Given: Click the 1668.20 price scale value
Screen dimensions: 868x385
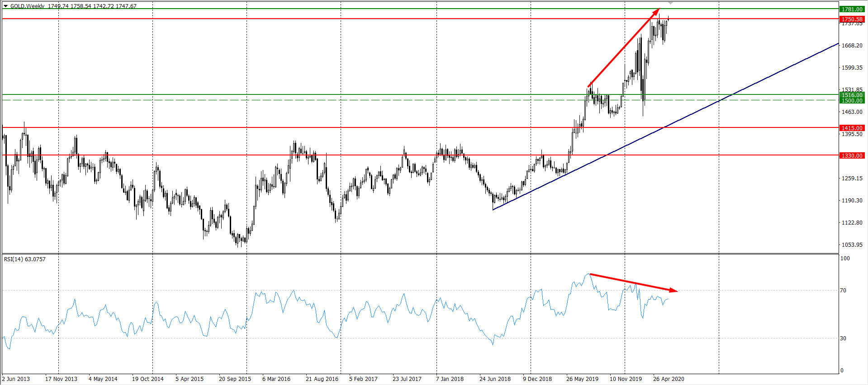Looking at the screenshot, I should (852, 46).
